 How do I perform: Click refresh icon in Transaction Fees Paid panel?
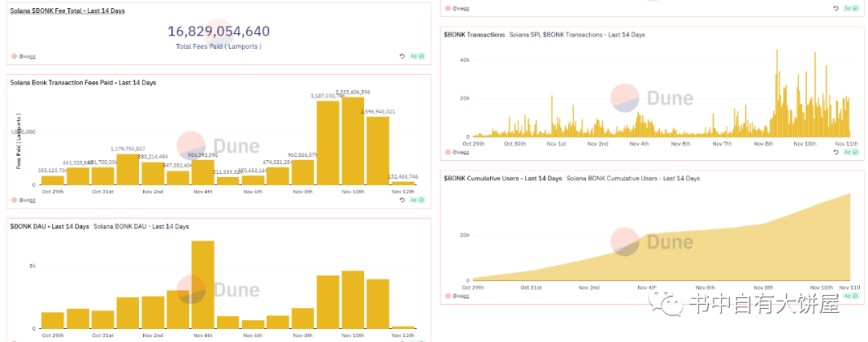coord(403,200)
